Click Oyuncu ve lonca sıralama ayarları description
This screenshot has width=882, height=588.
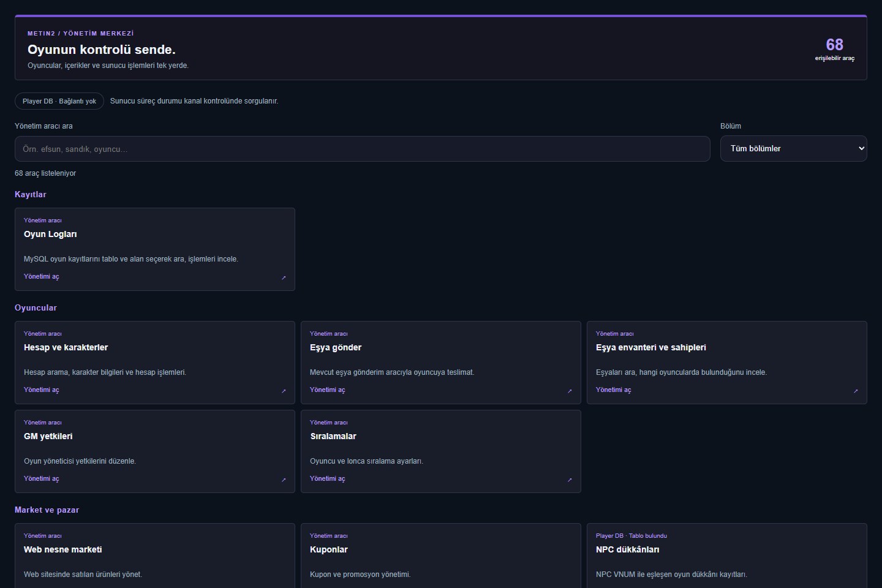coord(366,461)
